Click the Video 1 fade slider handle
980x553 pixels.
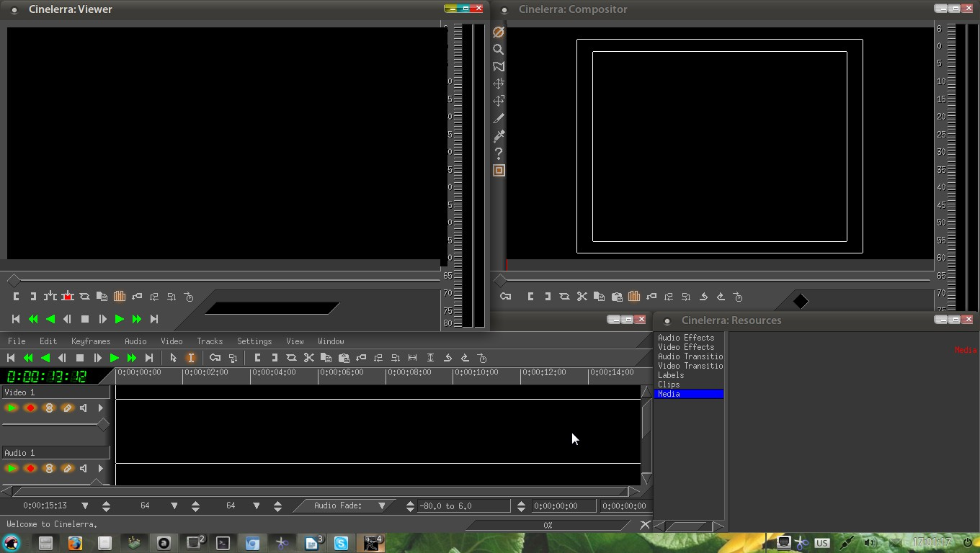click(x=103, y=425)
